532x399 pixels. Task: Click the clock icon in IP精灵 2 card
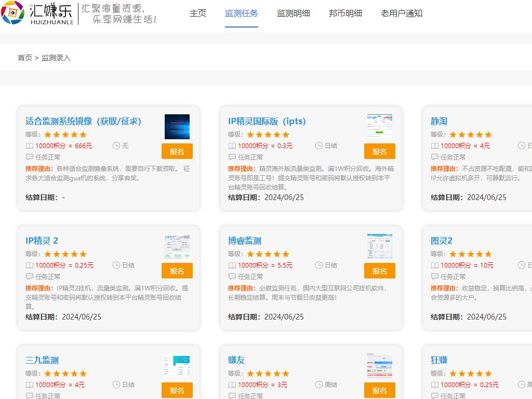point(116,265)
